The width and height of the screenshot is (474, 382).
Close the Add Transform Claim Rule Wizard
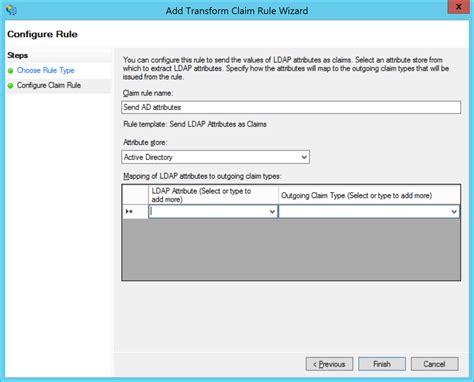coord(458,7)
